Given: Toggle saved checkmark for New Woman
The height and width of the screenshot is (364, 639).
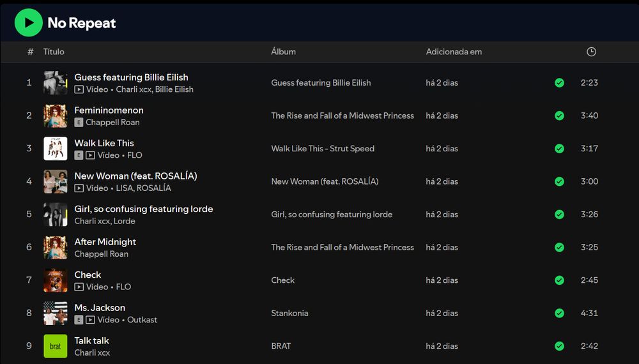Looking at the screenshot, I should click(559, 181).
